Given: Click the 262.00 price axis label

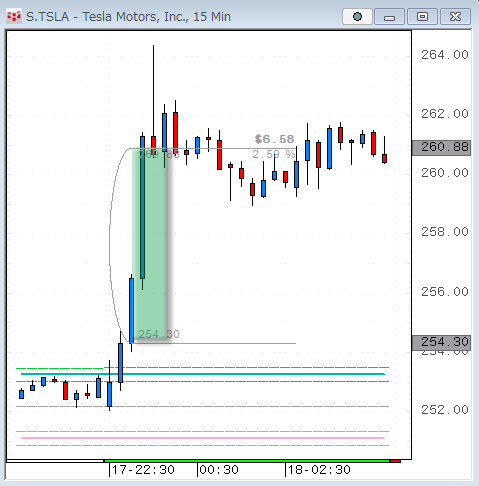Looking at the screenshot, I should pos(445,114).
